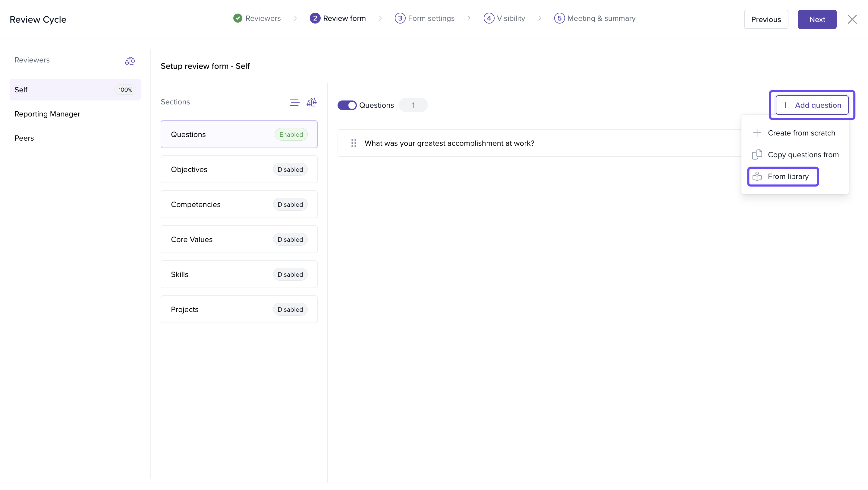The image size is (868, 490).
Task: Click the reorder sections list icon
Action: coord(294,102)
